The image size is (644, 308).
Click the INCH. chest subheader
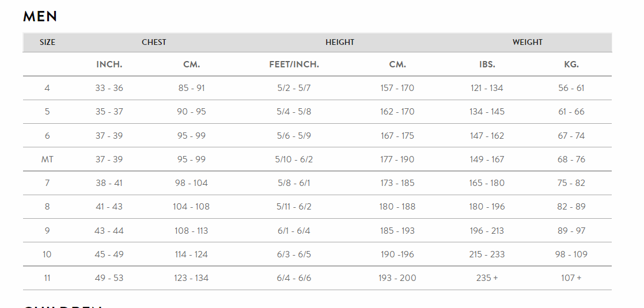tap(109, 64)
